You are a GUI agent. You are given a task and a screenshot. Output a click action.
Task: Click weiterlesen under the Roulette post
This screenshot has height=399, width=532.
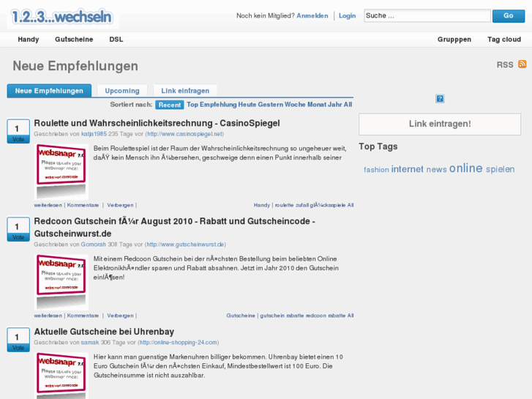tap(48, 205)
